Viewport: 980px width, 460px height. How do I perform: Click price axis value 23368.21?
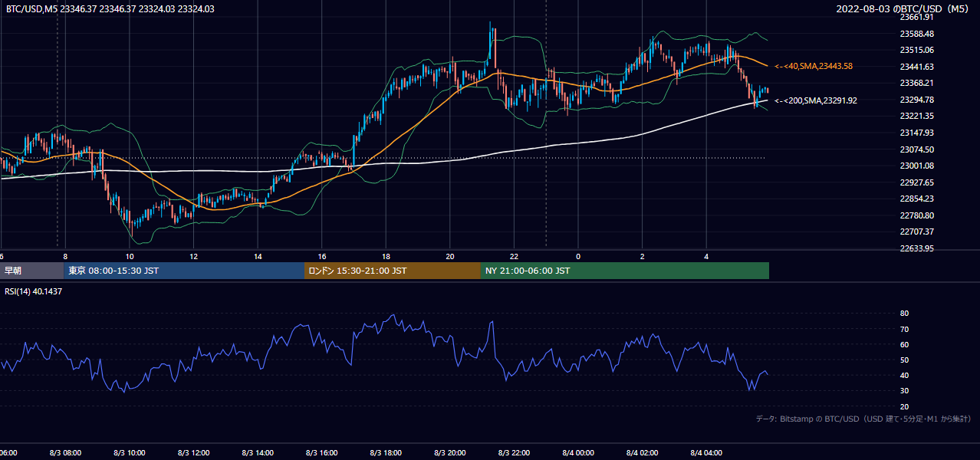pyautogui.click(x=916, y=83)
